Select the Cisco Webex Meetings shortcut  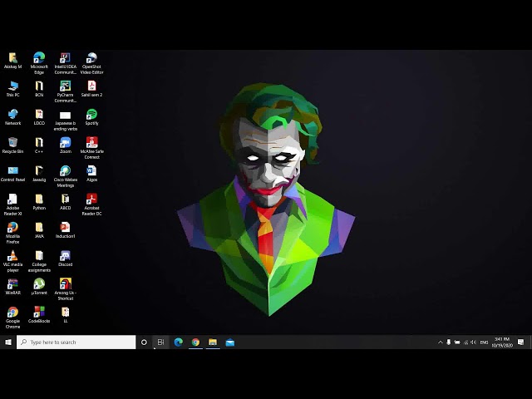65,176
